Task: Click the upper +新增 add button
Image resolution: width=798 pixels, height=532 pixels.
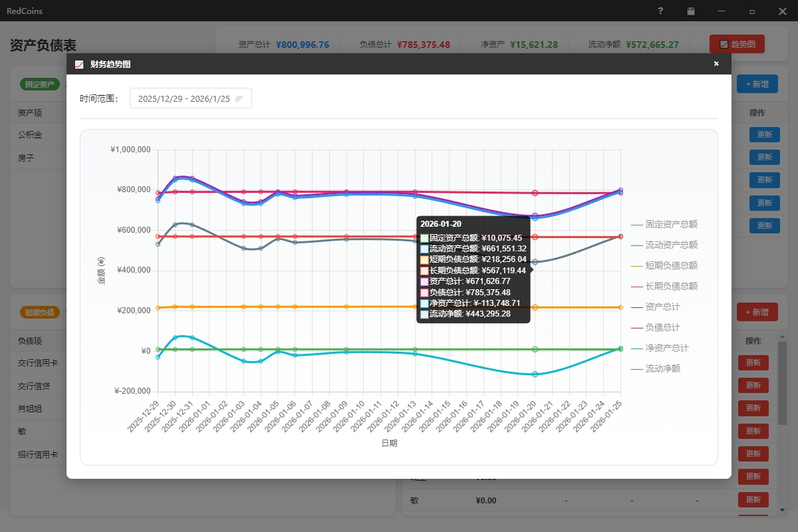Action: (757, 84)
